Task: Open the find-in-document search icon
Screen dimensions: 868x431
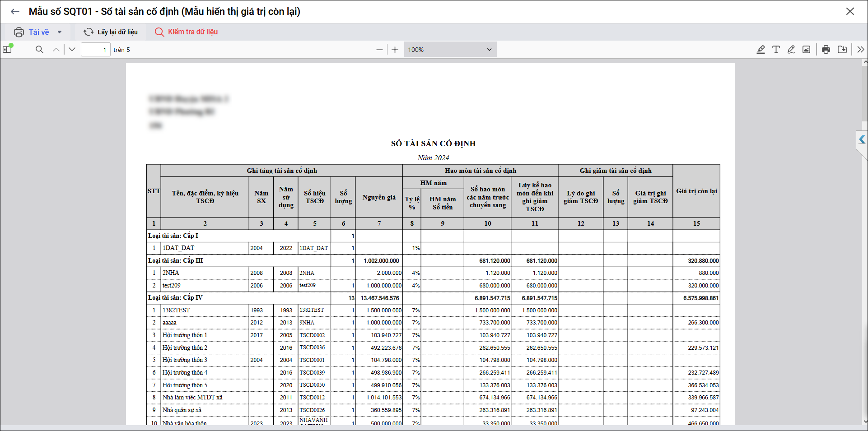Action: (x=39, y=50)
